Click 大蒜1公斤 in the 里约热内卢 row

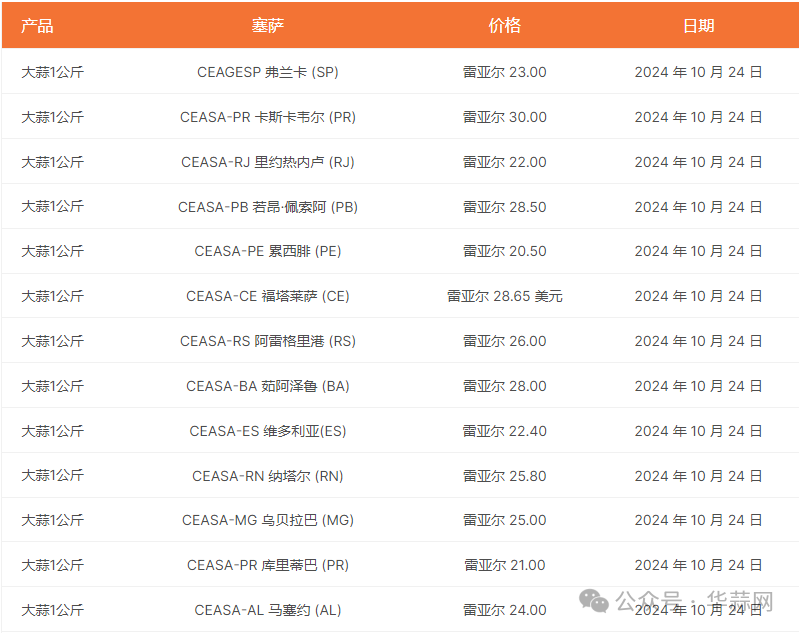tap(52, 162)
